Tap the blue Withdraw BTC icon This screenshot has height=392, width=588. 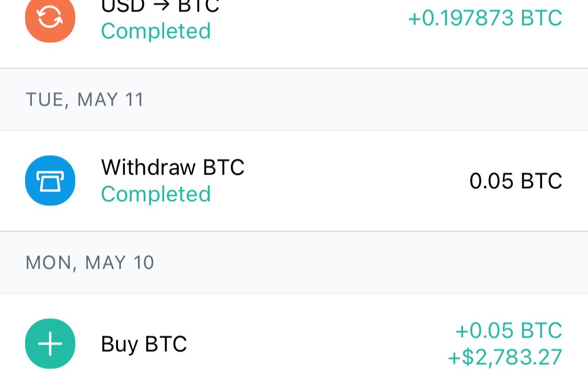(50, 180)
